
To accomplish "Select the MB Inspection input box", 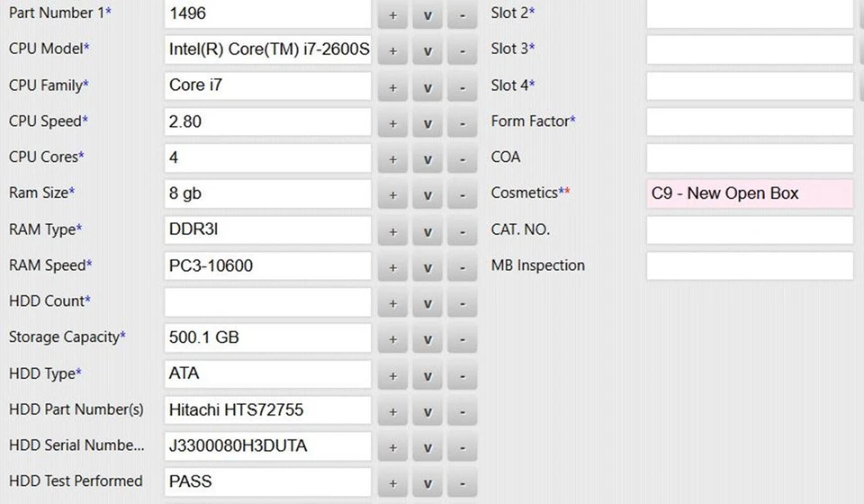I will (x=749, y=265).
